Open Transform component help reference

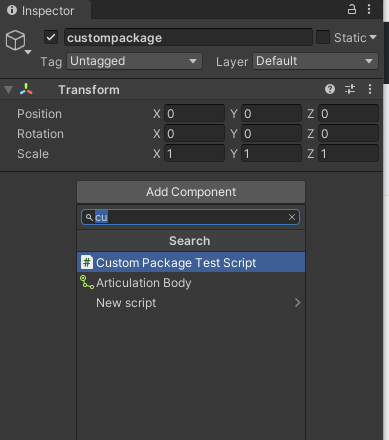click(x=330, y=89)
